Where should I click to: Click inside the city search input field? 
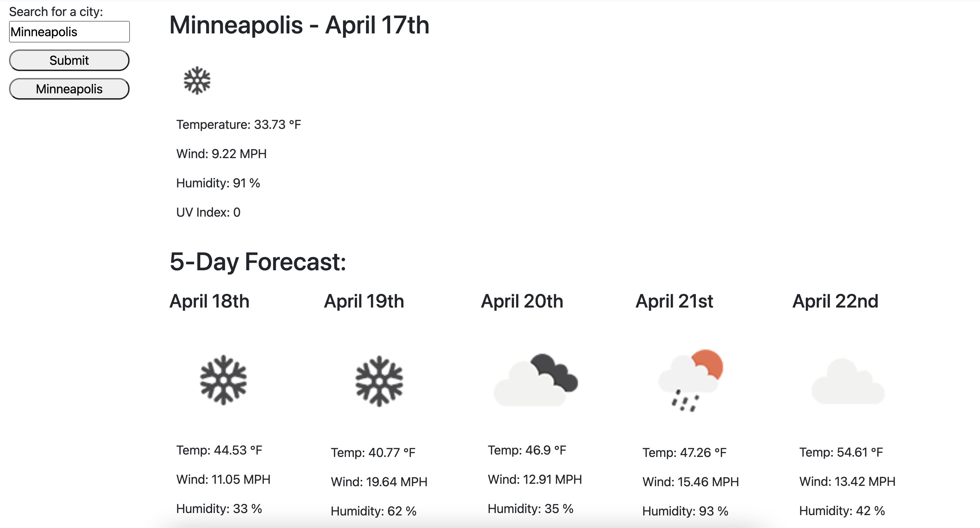tap(69, 31)
